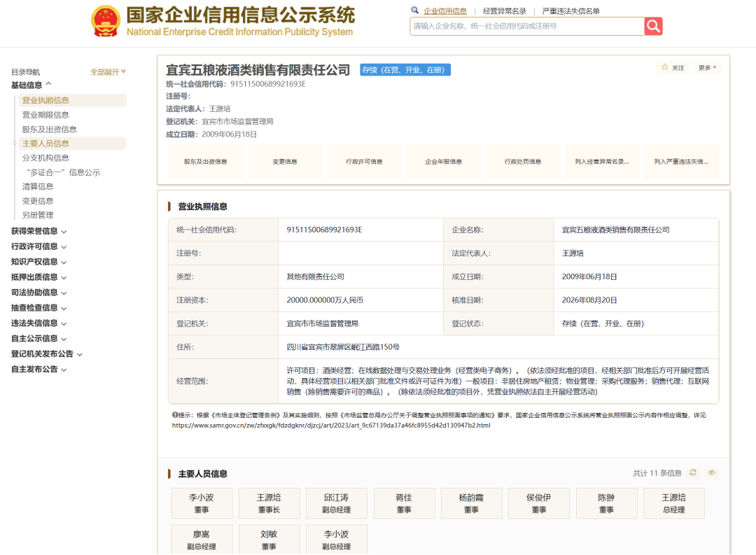
Task: Open “多证合一”信息公示 in sidebar
Action: [63, 172]
